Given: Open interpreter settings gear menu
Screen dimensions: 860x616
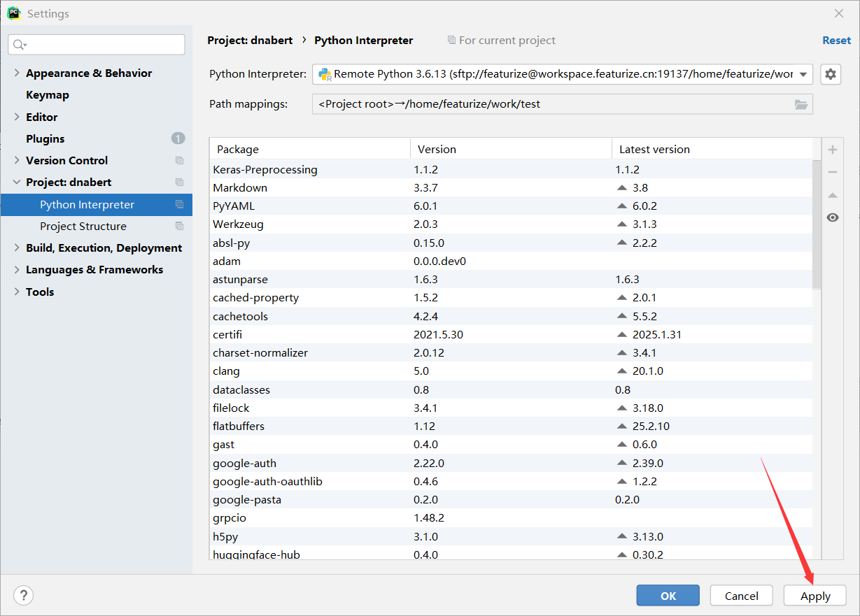Looking at the screenshot, I should pos(830,74).
